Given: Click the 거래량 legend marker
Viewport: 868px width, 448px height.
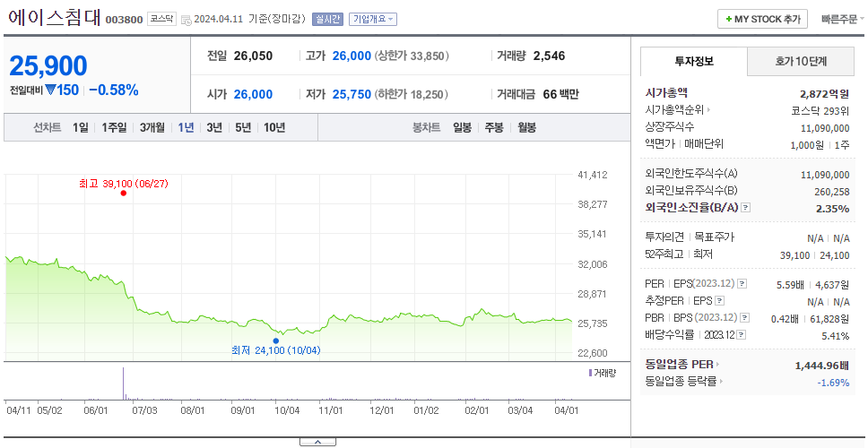Looking at the screenshot, I should tap(590, 373).
